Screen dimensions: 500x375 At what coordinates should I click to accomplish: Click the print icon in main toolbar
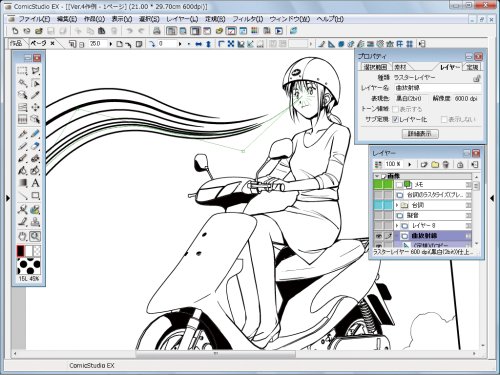pos(156,31)
